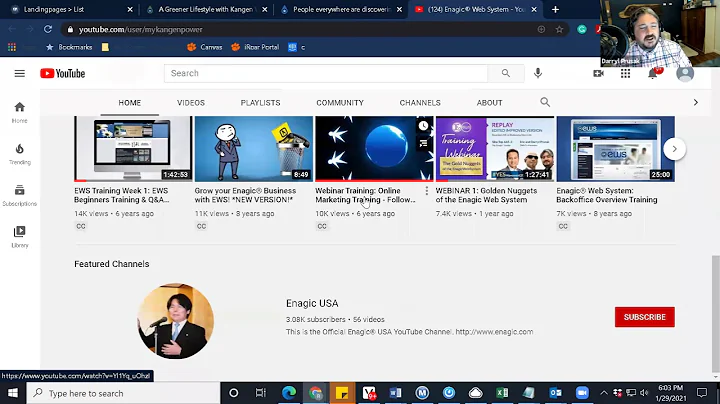The height and width of the screenshot is (404, 720).
Task: Open volume control in system tray
Action: coord(644,393)
